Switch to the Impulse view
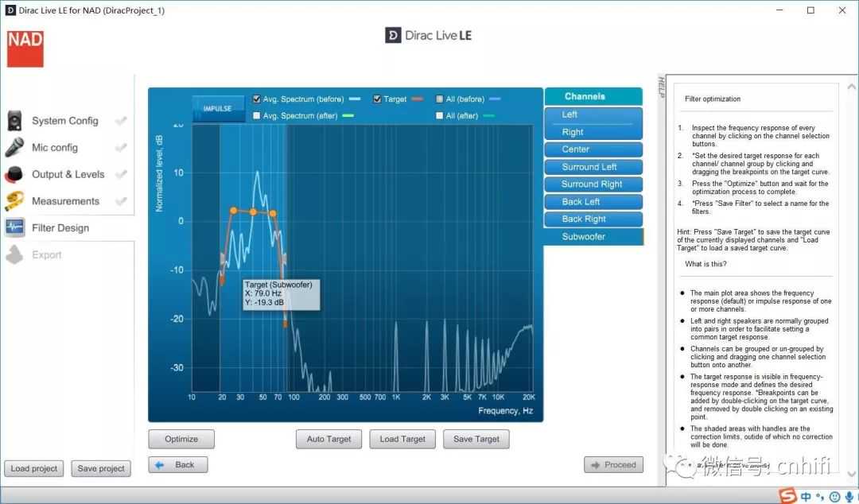 [217, 108]
